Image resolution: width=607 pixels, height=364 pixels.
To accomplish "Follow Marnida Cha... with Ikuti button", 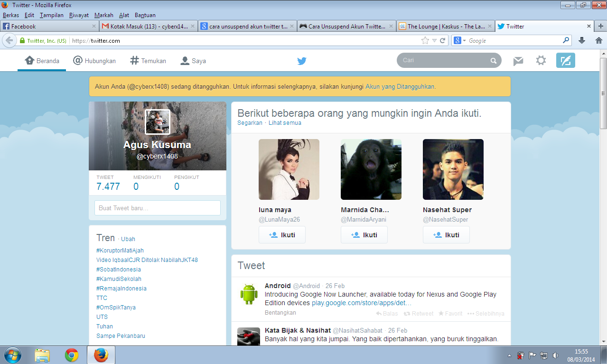I will (364, 235).
